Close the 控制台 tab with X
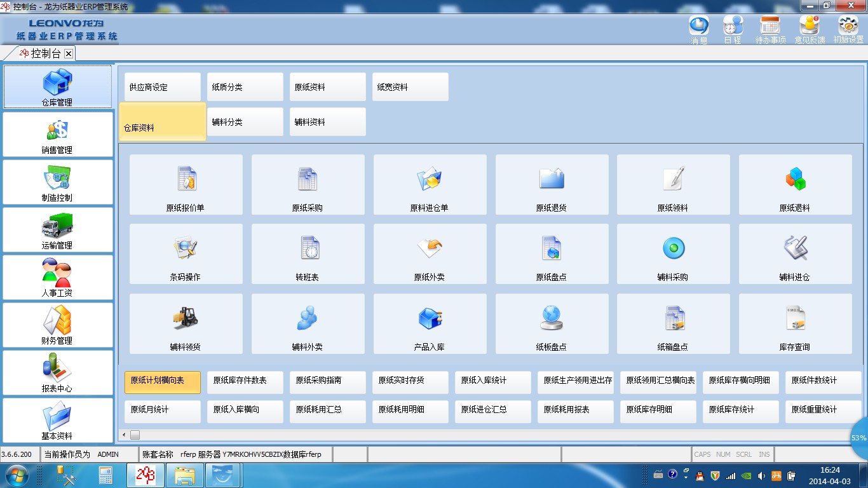Screen dimensions: 868x488 point(69,53)
